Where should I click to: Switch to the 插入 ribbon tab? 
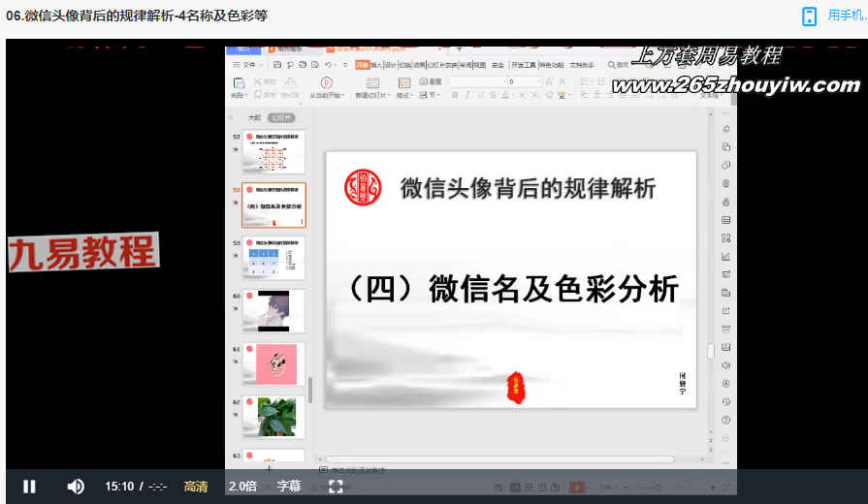[376, 65]
